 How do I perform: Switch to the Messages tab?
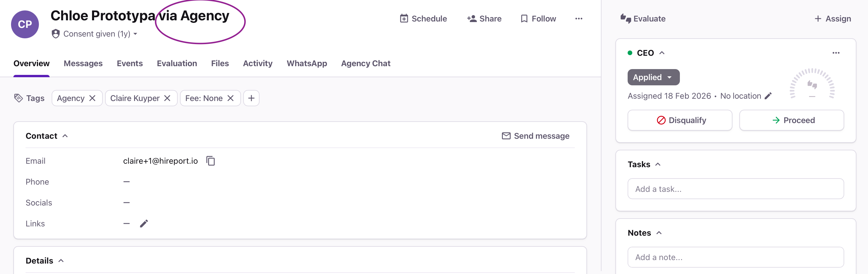point(83,63)
